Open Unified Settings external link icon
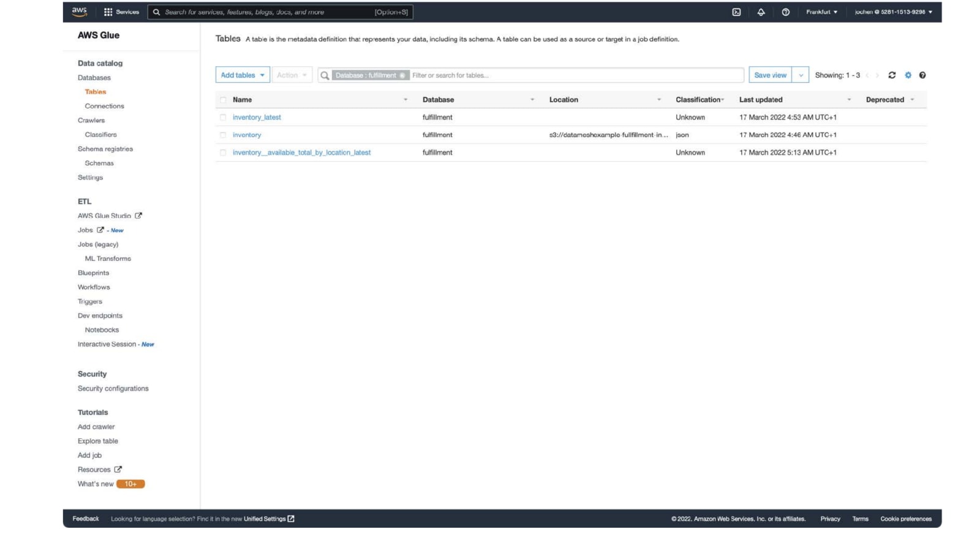 [291, 519]
